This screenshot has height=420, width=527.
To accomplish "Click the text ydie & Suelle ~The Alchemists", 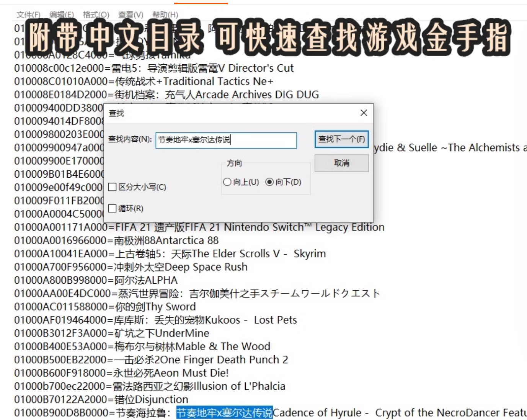I will 447,148.
